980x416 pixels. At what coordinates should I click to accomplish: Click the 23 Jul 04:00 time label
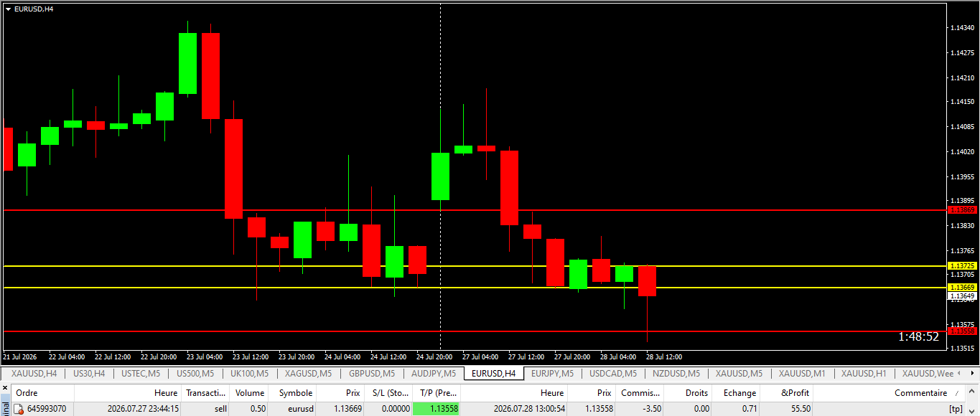click(206, 356)
